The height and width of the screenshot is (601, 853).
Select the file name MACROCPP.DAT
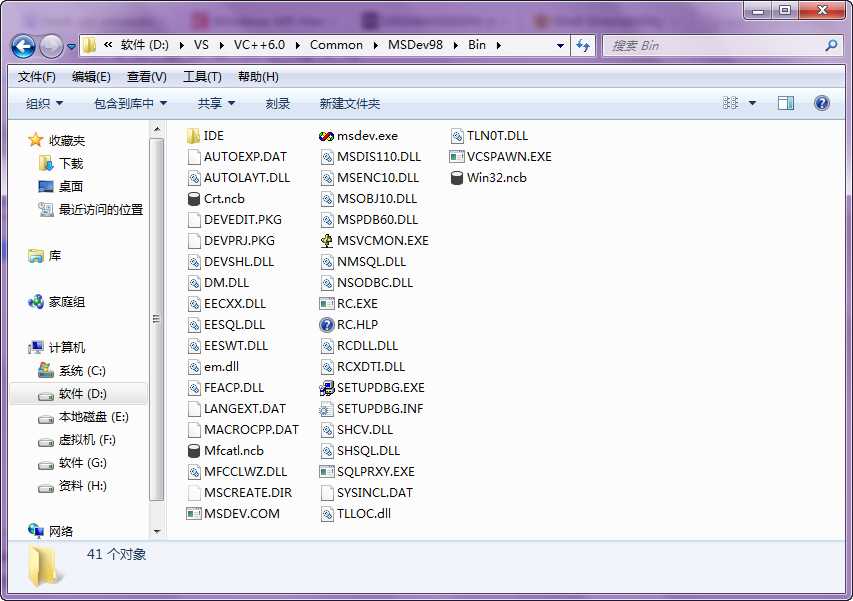click(x=251, y=430)
